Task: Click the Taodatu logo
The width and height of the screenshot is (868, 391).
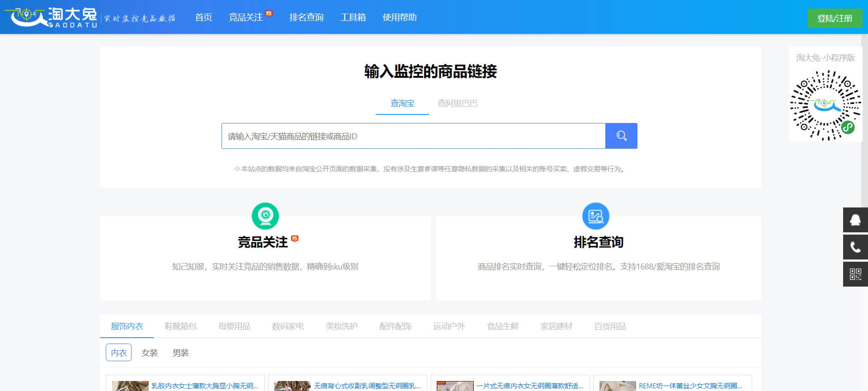Action: pyautogui.click(x=52, y=17)
